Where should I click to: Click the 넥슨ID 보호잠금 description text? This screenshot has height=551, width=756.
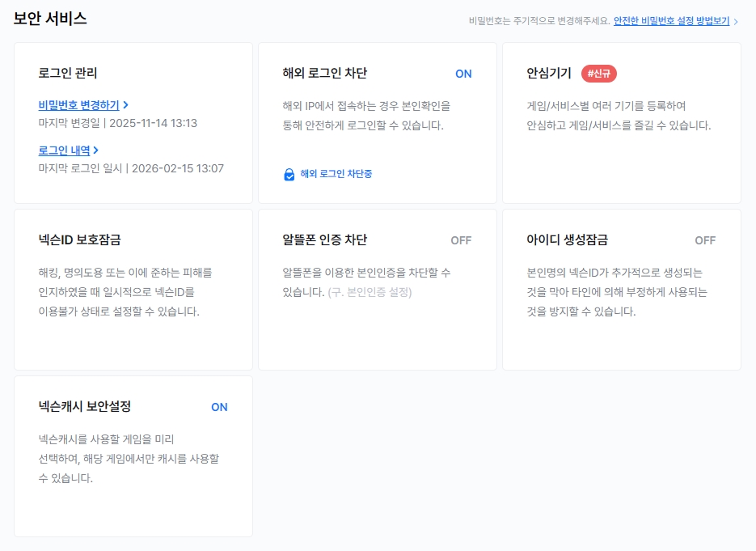tap(125, 292)
